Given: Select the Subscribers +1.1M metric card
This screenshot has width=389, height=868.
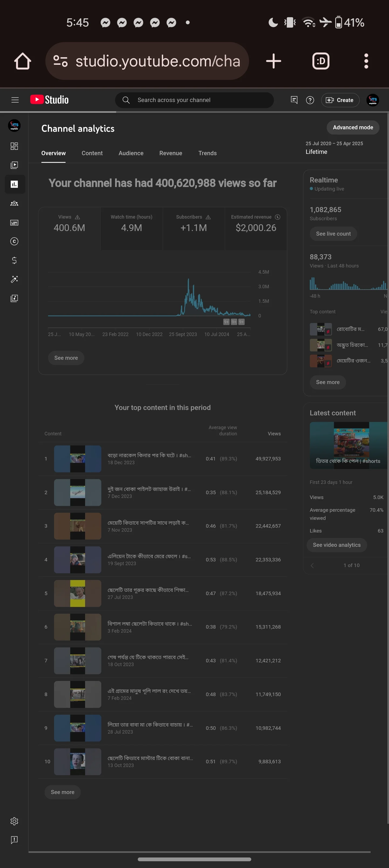Looking at the screenshot, I should point(194,228).
